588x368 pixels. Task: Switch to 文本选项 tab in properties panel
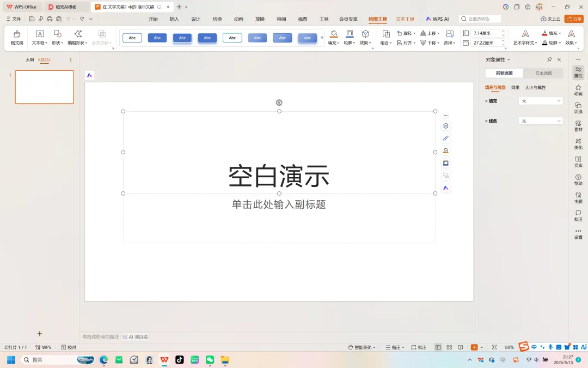[543, 73]
